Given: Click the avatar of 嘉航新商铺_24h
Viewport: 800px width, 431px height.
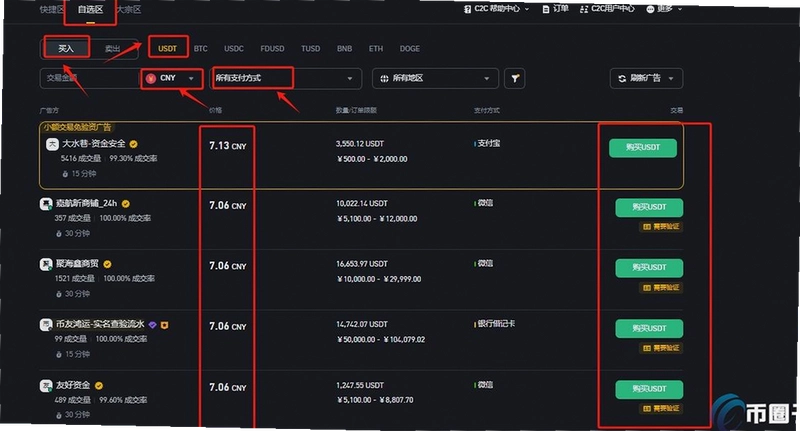Looking at the screenshot, I should coord(46,204).
